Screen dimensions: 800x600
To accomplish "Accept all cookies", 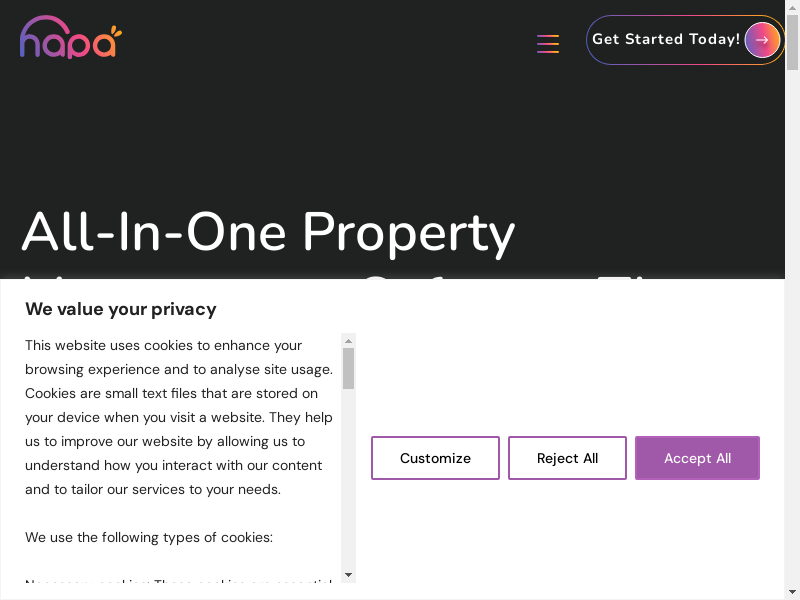I will pyautogui.click(x=697, y=458).
